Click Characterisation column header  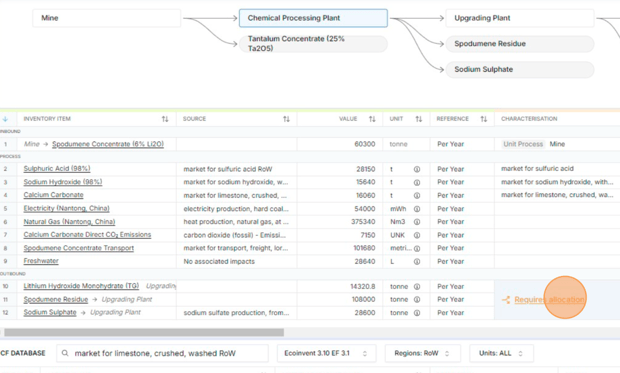(x=529, y=119)
